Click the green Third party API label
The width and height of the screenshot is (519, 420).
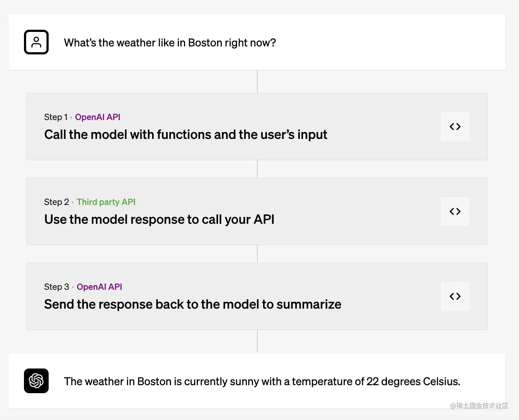pyautogui.click(x=106, y=202)
